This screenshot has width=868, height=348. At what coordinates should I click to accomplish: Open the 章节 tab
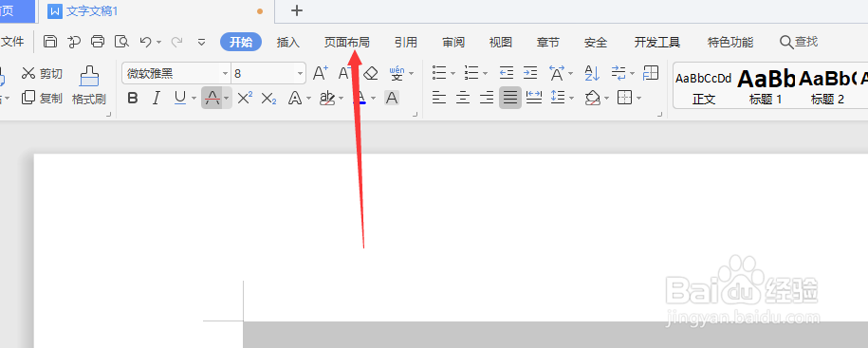(548, 42)
